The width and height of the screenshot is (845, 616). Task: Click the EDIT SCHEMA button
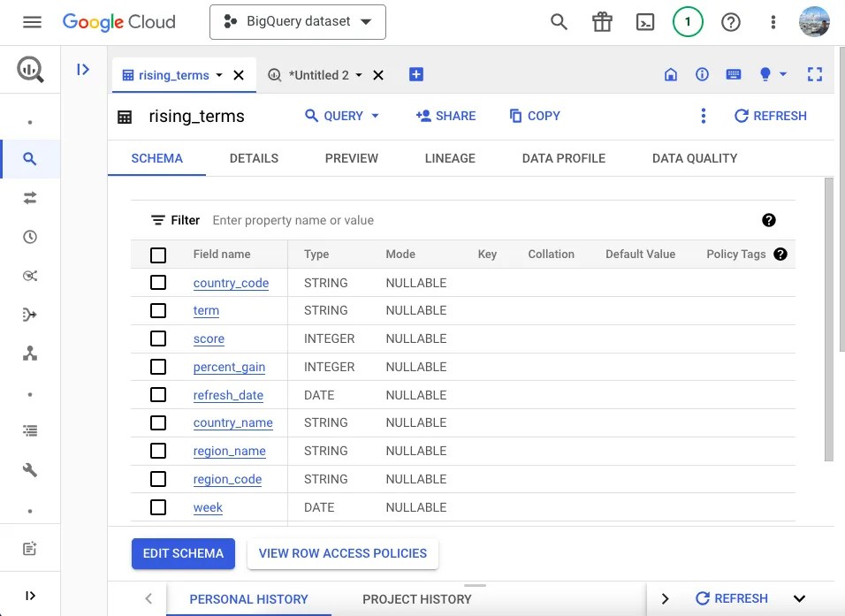[x=183, y=553]
